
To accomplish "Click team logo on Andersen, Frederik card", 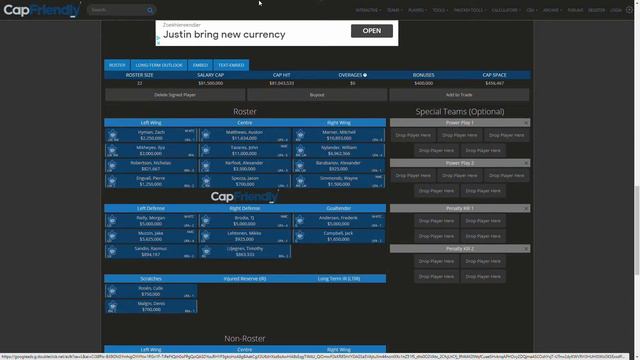I will [x=300, y=220].
